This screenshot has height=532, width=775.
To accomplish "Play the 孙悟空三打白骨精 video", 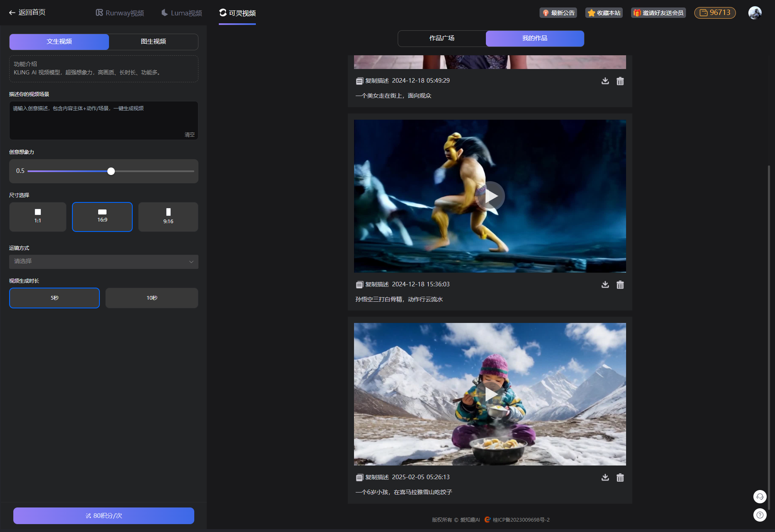I will pos(490,196).
